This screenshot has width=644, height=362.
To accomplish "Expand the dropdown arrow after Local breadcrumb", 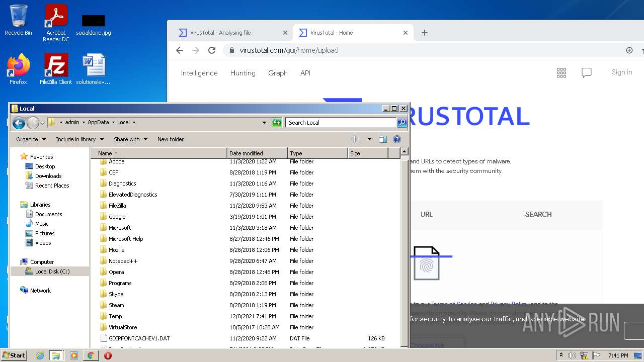I will click(x=134, y=122).
